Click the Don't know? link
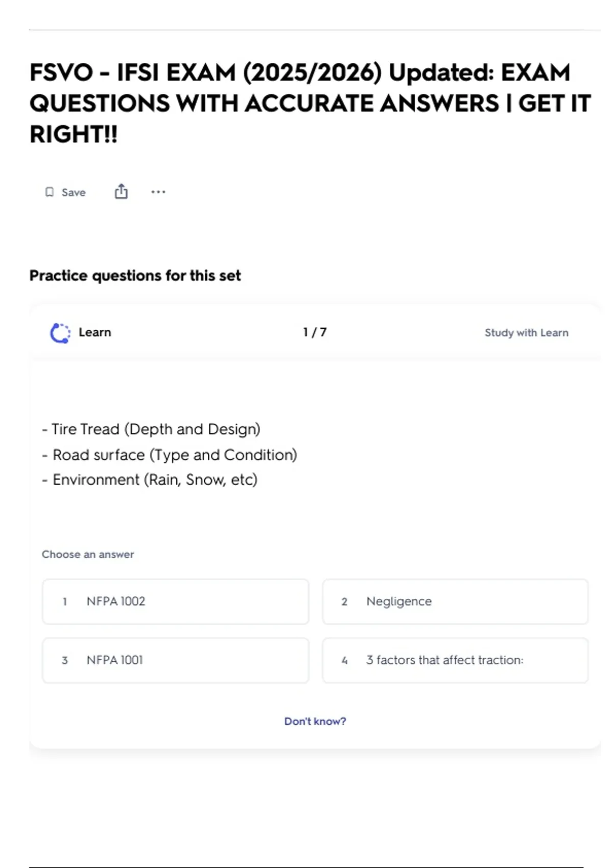The image size is (613, 868). 315,721
